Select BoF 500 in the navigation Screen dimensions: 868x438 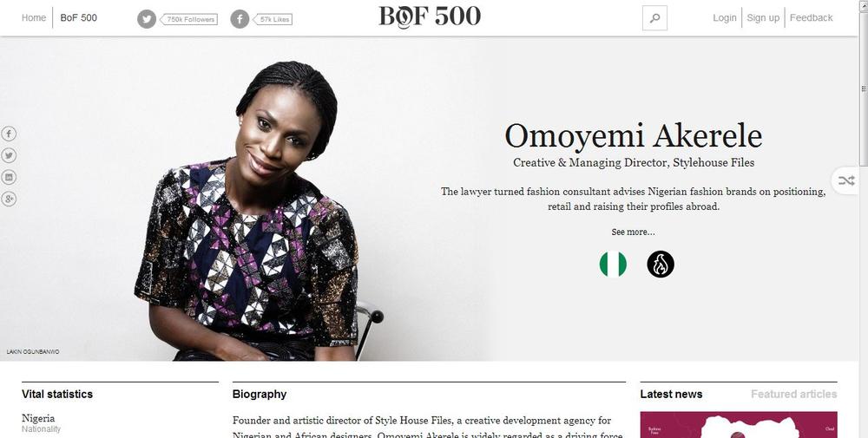click(79, 17)
